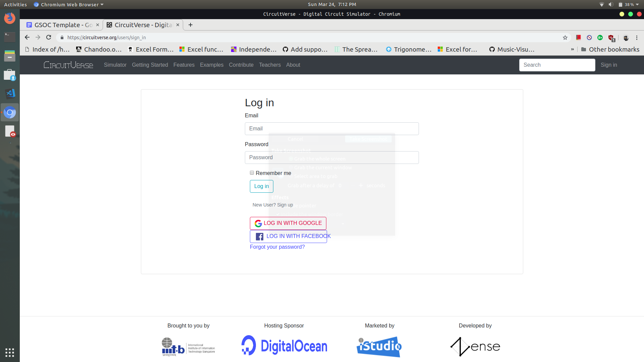Screen dimensions: 644x362
Task: Open the Simulator navigation item
Action: click(115, 65)
